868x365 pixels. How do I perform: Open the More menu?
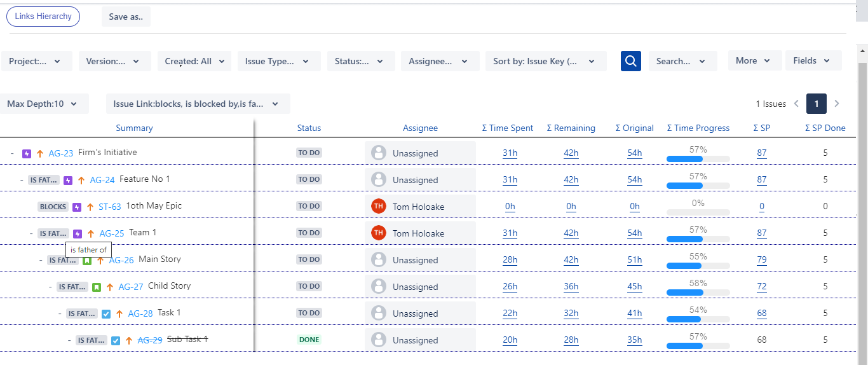(754, 60)
